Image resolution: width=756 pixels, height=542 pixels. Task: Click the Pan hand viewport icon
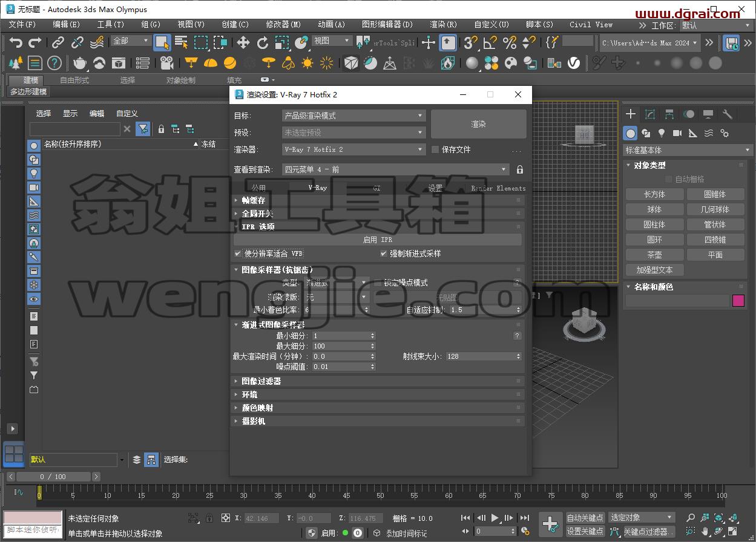tap(705, 531)
